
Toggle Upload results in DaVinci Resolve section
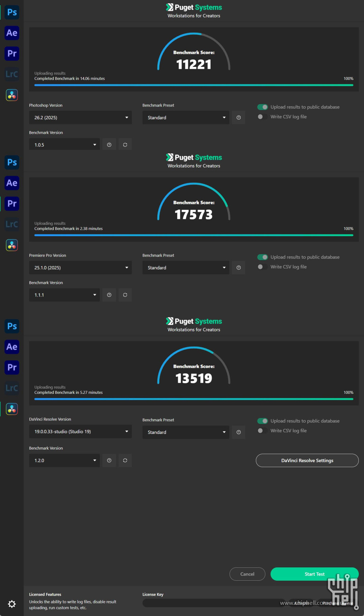(263, 421)
